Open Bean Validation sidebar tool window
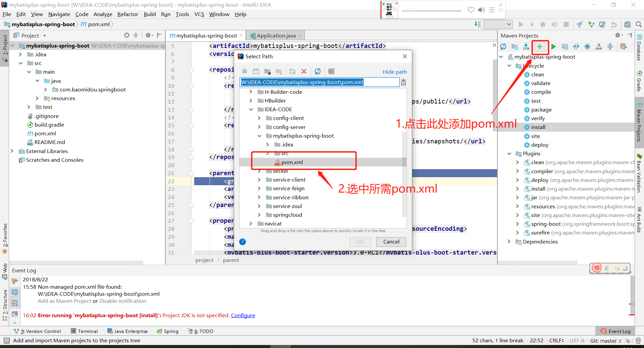The width and height of the screenshot is (644, 348). click(639, 173)
